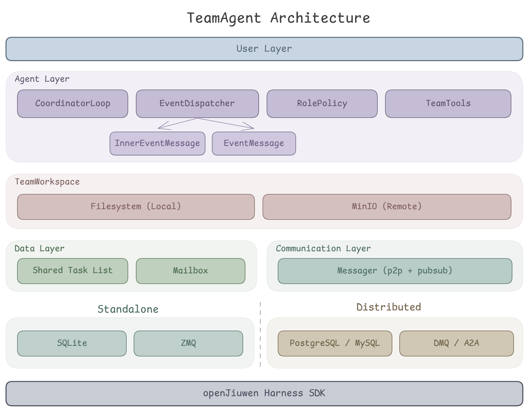This screenshot has height=415, width=532.
Task: Select the RolePolicy block
Action: 322,104
